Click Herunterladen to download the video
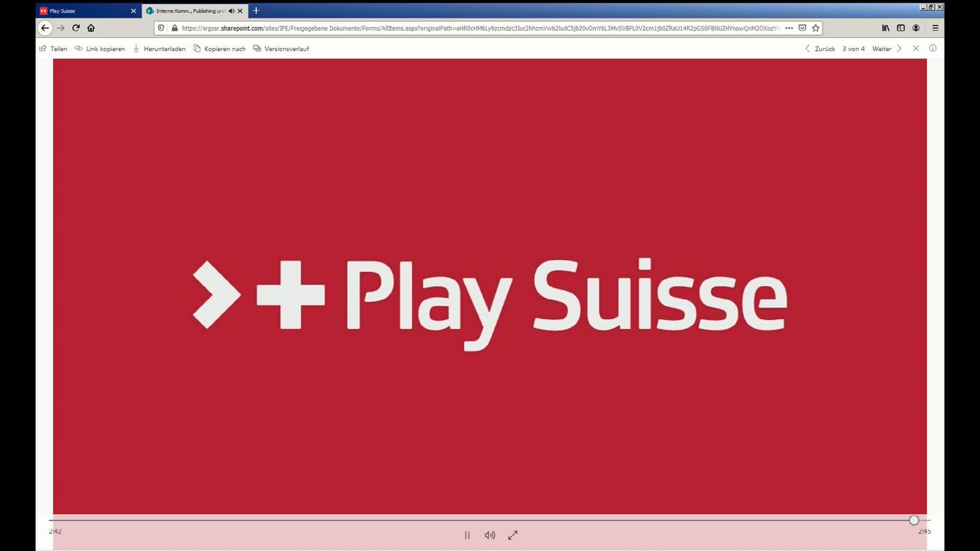The width and height of the screenshot is (980, 551). pyautogui.click(x=159, y=49)
